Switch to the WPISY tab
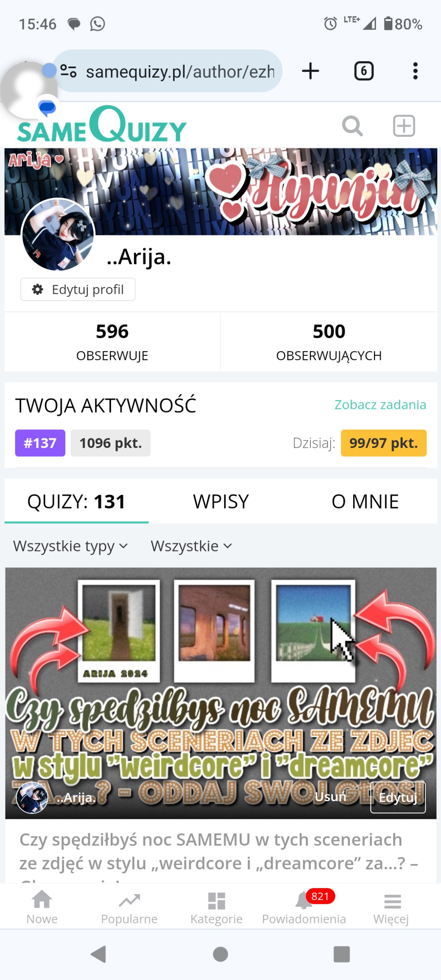441x980 pixels. pyautogui.click(x=221, y=501)
